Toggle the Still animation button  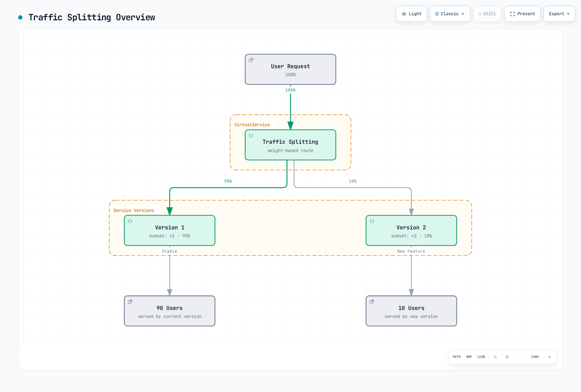click(487, 14)
